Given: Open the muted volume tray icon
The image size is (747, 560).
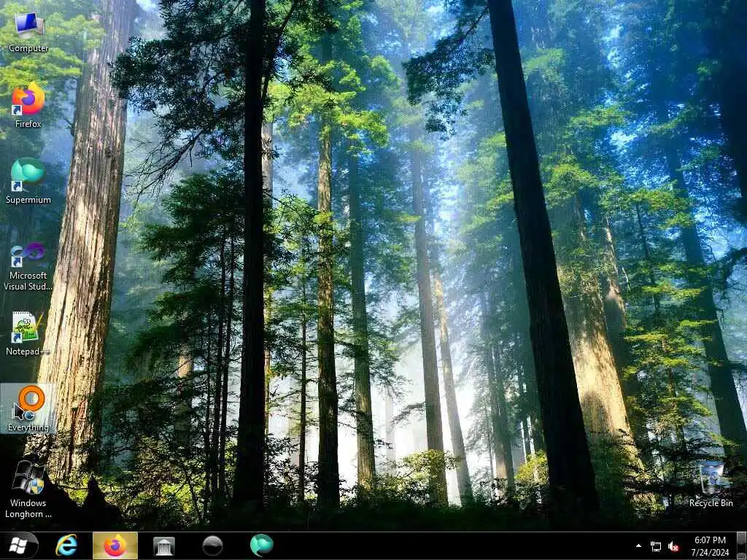Looking at the screenshot, I should pos(673,547).
